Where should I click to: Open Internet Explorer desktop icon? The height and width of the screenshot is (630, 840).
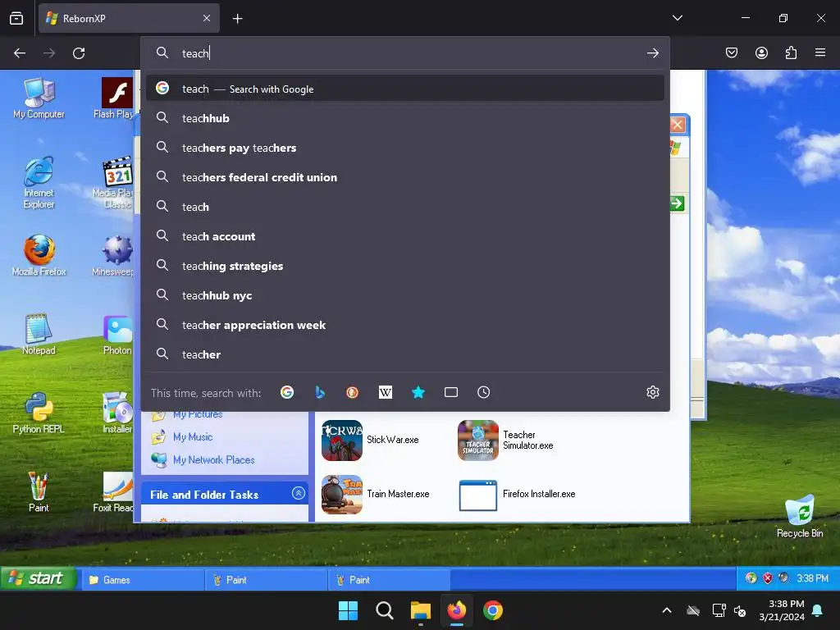[x=39, y=182]
